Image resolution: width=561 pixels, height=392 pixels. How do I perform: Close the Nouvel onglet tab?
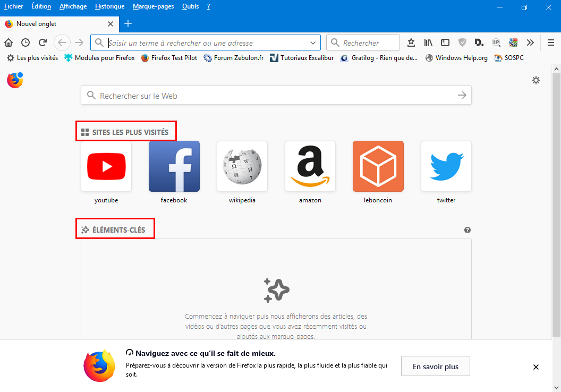coord(110,24)
